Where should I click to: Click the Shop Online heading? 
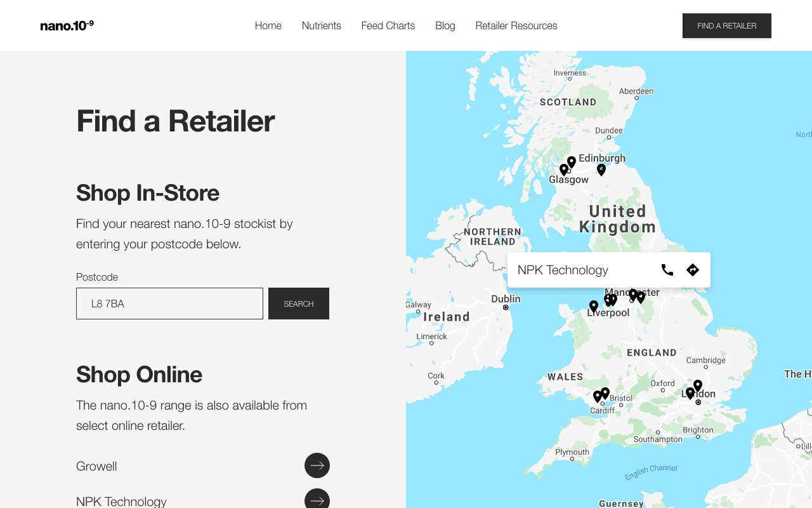[139, 374]
